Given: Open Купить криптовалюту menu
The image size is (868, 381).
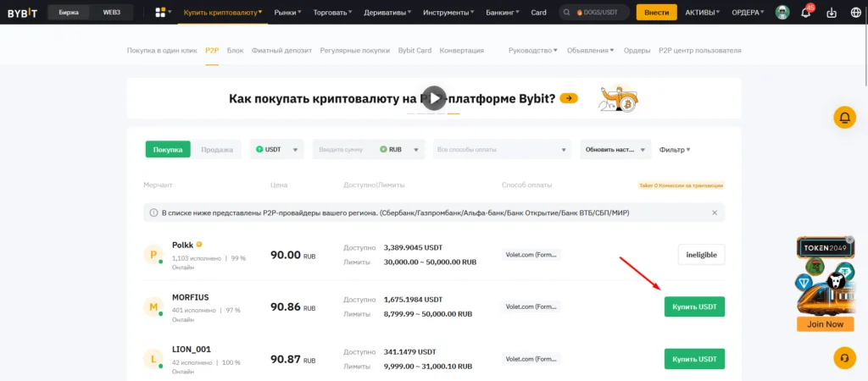Looking at the screenshot, I should pos(223,12).
